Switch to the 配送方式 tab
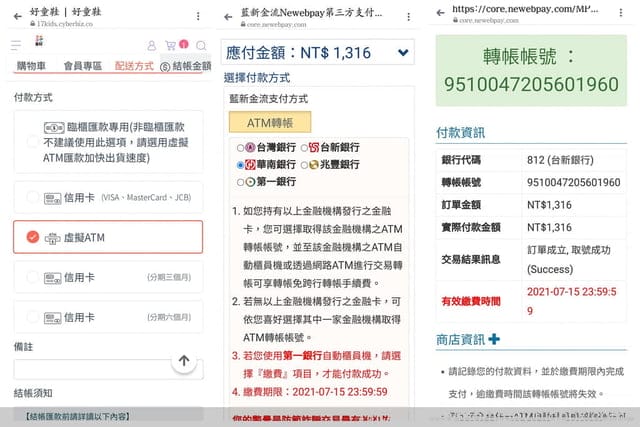The width and height of the screenshot is (640, 427). click(134, 66)
